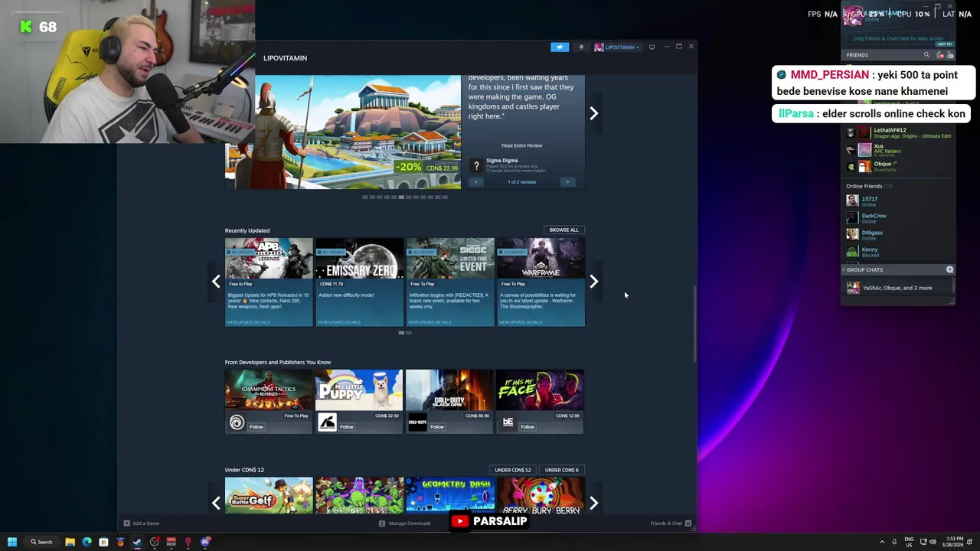Open chat with friend Xus
This screenshot has width=980, height=551.
899,150
